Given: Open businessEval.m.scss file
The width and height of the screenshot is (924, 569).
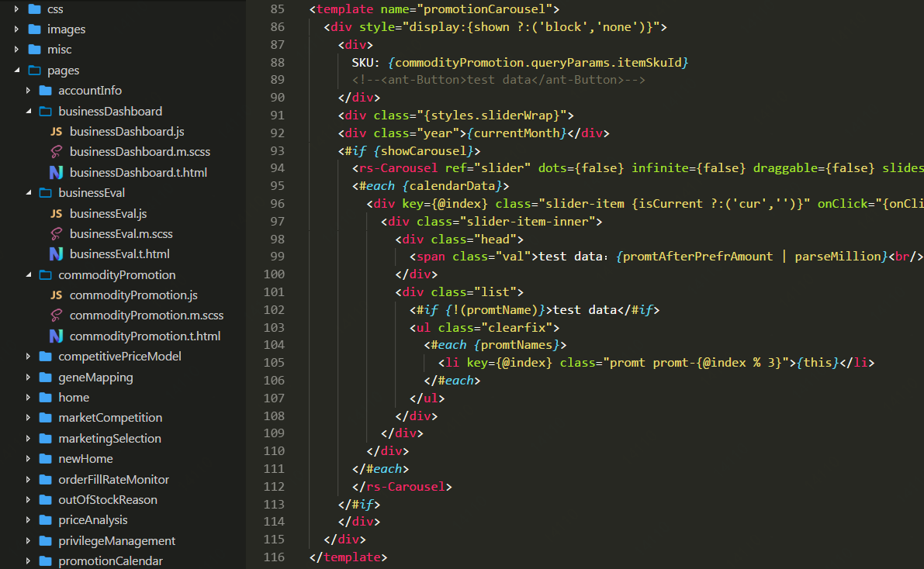Looking at the screenshot, I should coord(121,234).
